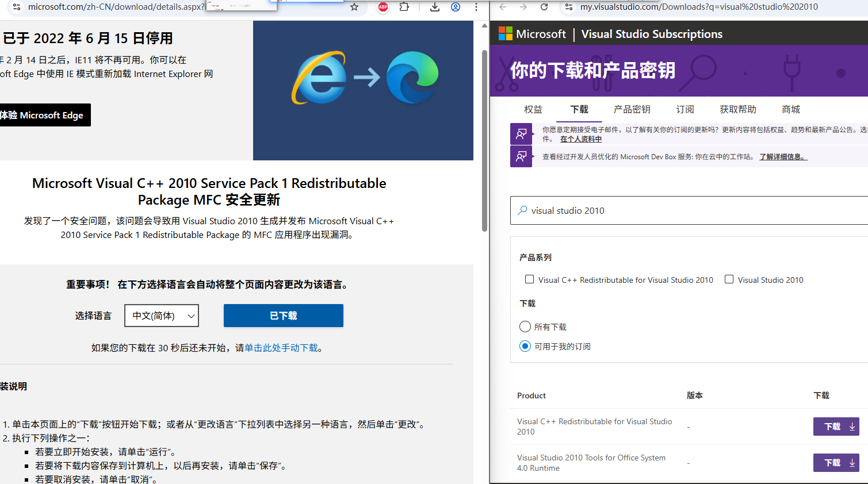Click the left page vertical scrollbar thumb
This screenshot has width=868, height=484.
tap(484, 141)
